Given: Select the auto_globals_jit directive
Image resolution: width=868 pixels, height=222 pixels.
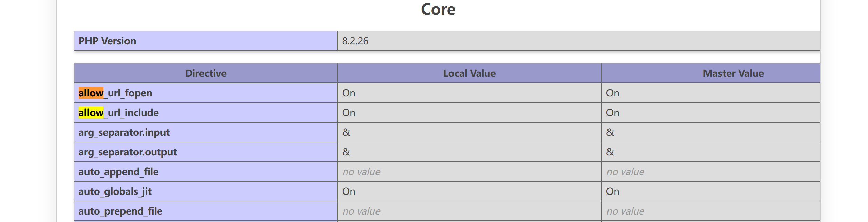Looking at the screenshot, I should (115, 191).
